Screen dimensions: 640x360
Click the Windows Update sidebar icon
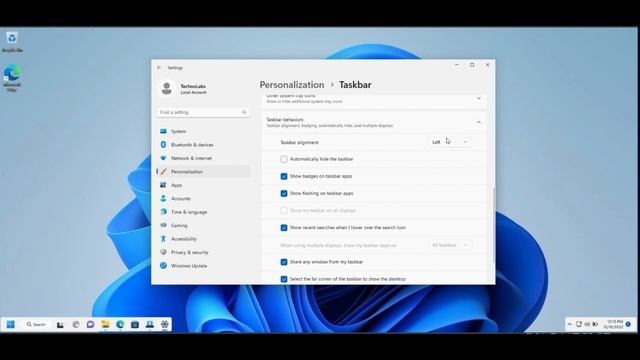coord(163,266)
